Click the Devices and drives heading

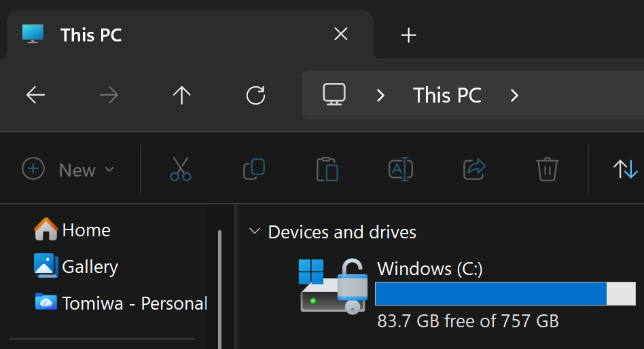pyautogui.click(x=342, y=232)
